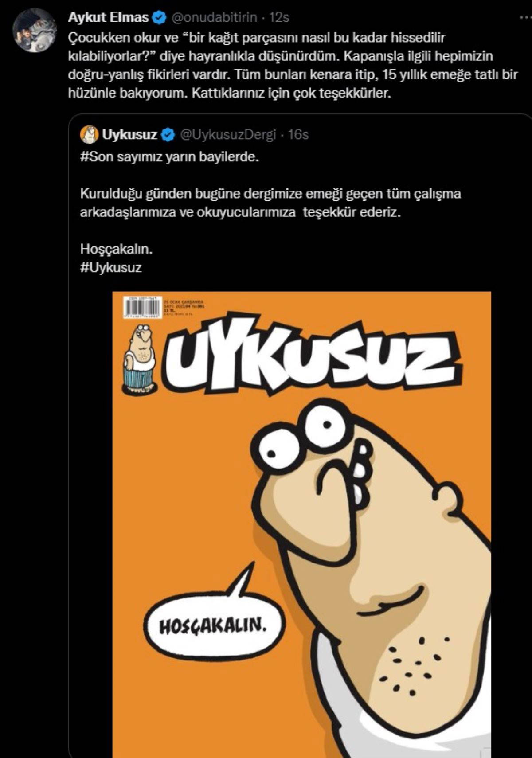Click Aykut Elmas tweet body text
532x758 pixels.
293,66
